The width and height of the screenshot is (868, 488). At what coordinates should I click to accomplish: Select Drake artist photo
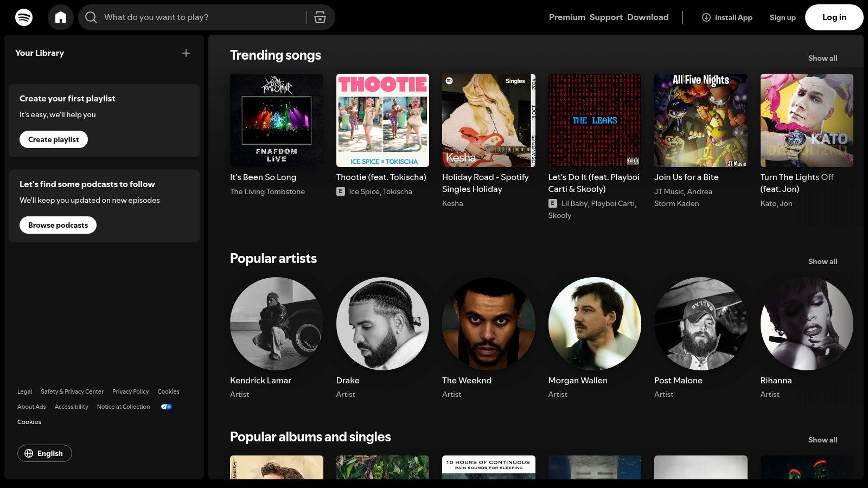tap(382, 324)
